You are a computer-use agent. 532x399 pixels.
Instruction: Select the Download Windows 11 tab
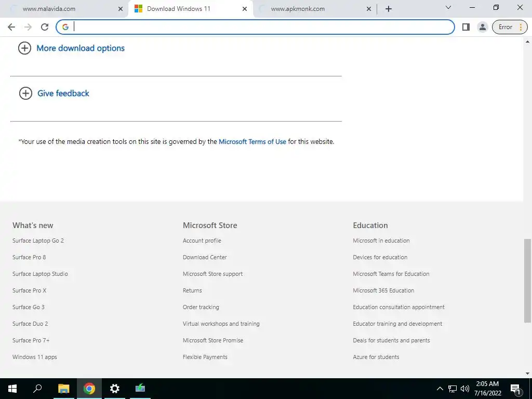click(190, 9)
